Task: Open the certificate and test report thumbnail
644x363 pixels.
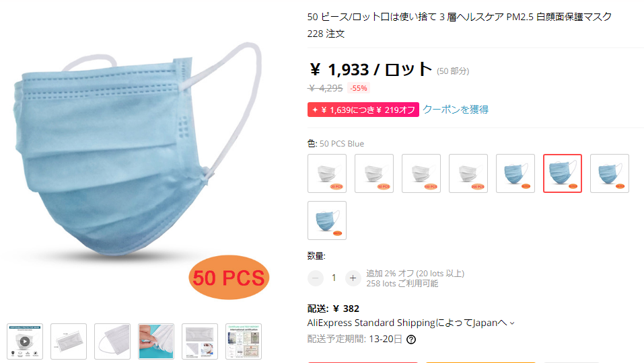Action: coord(244,341)
